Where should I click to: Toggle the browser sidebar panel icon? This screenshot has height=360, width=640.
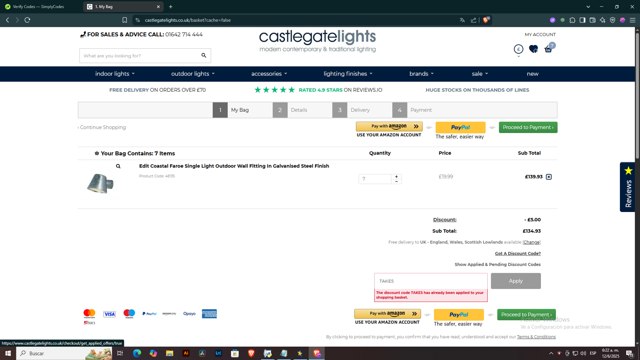tap(582, 20)
